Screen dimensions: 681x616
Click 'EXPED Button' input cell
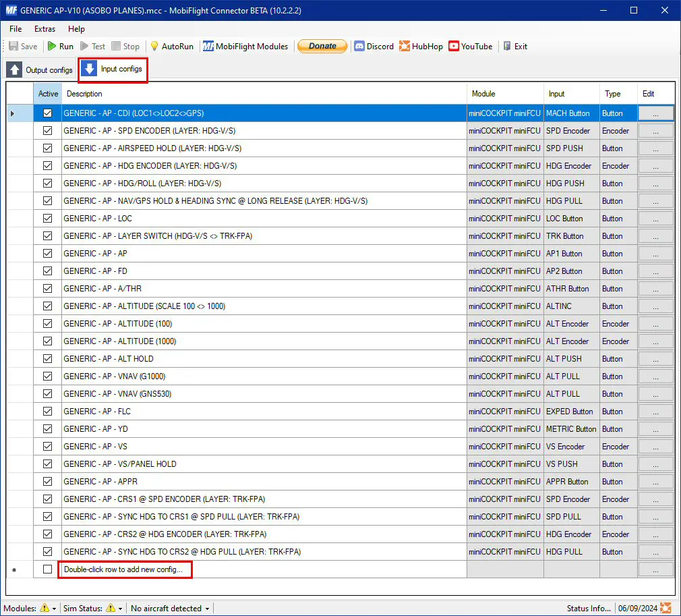pos(572,412)
